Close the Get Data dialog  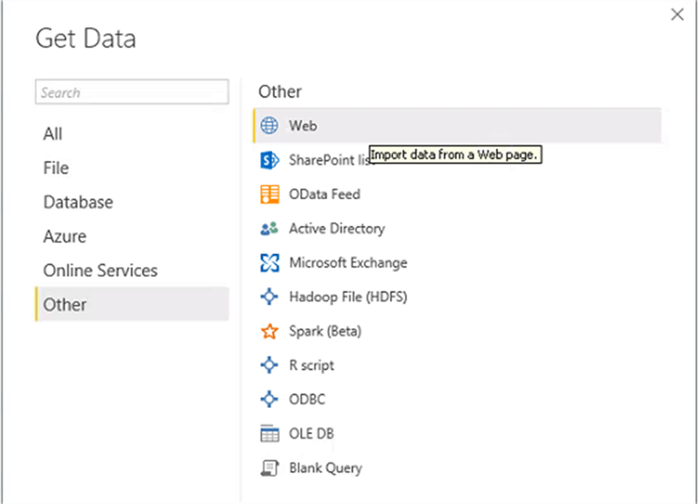point(677,14)
